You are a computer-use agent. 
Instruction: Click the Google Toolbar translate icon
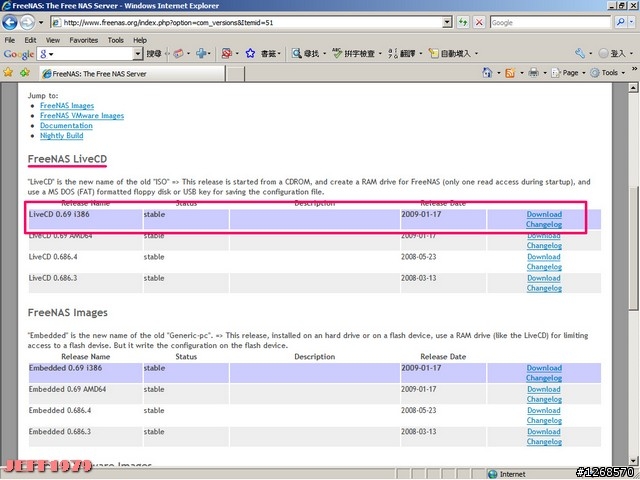pos(393,53)
